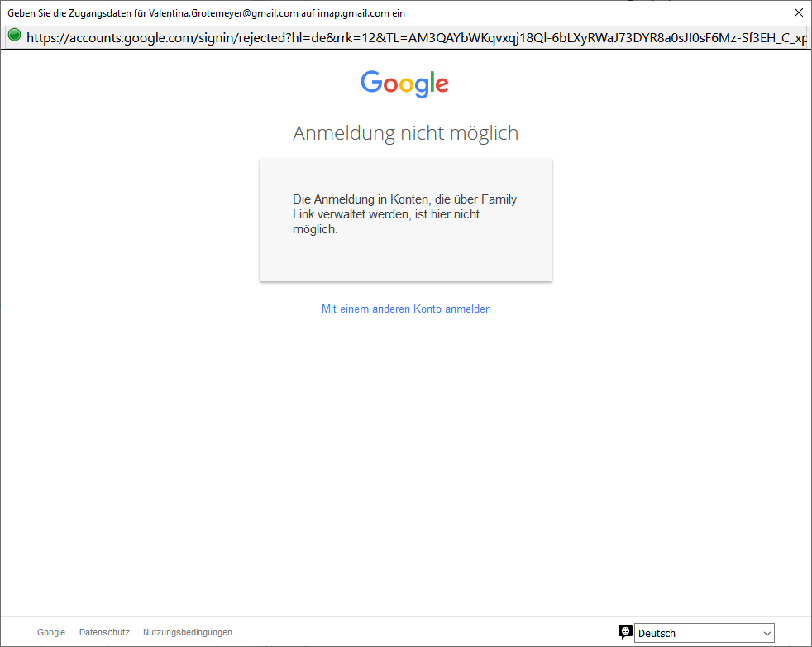Click the Google logo
812x647 pixels.
(x=405, y=84)
